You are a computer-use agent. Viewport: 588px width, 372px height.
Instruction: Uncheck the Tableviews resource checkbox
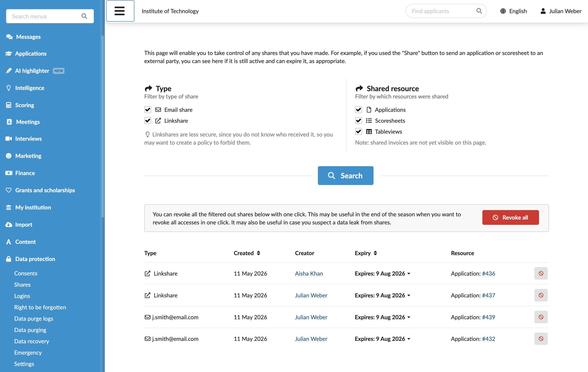359,132
